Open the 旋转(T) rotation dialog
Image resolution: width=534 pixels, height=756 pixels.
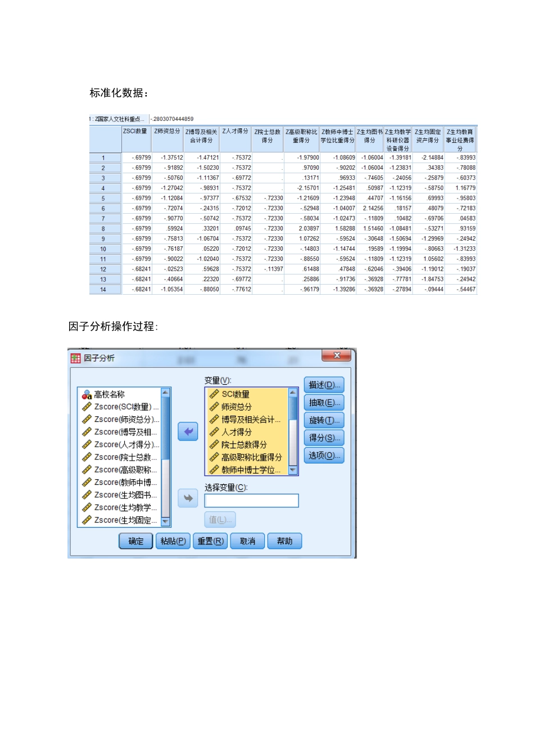click(x=324, y=420)
